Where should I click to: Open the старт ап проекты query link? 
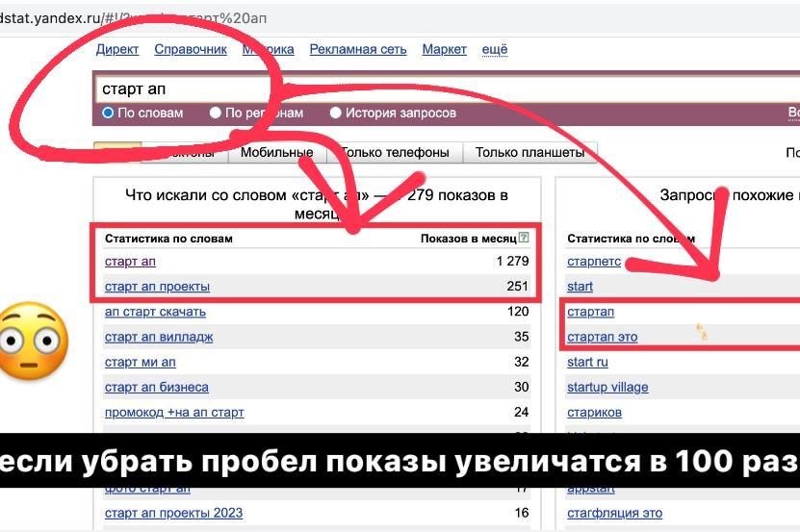[157, 287]
